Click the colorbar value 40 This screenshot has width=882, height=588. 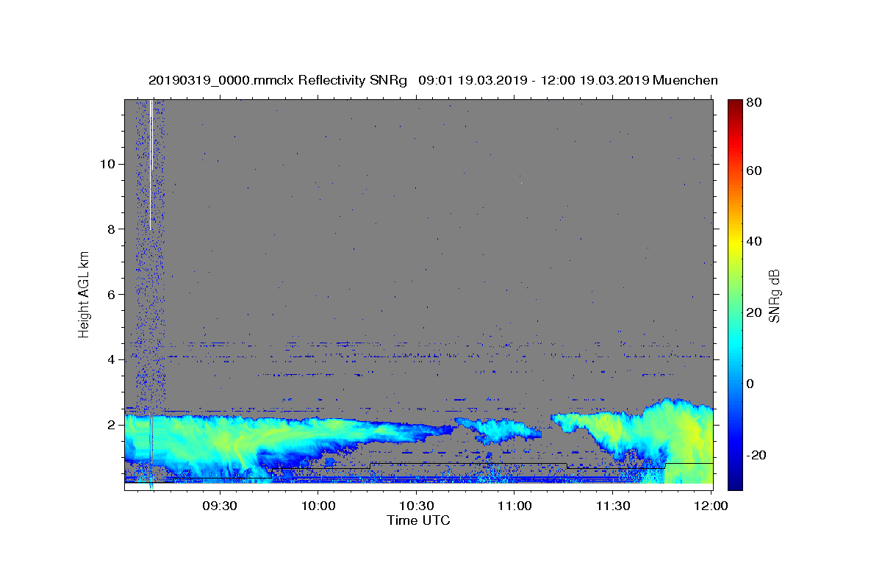[x=753, y=241]
